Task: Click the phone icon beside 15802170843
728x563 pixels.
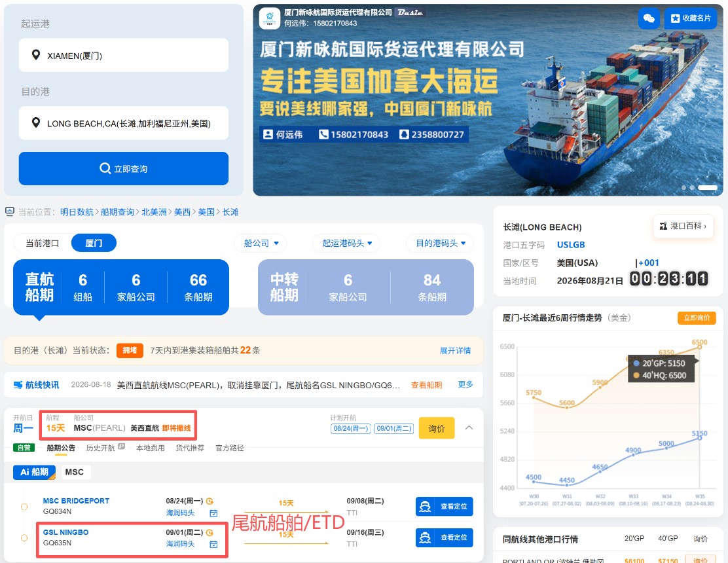Action: pos(323,135)
